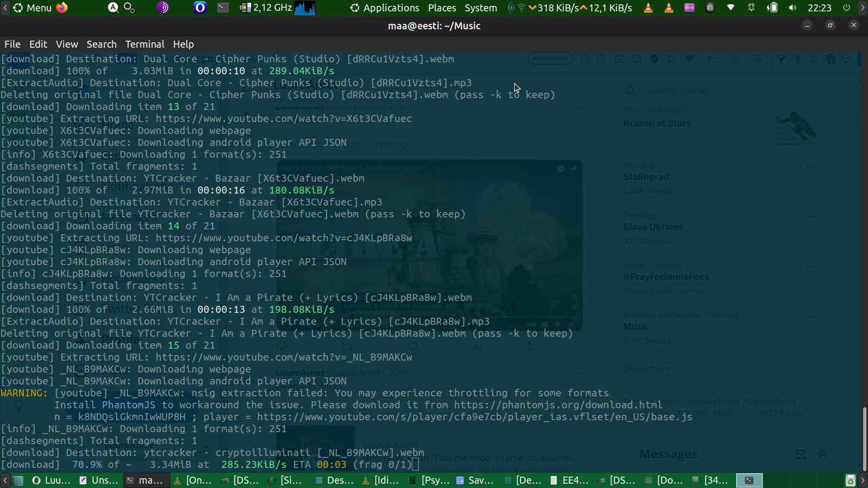Open the Terminal menu in the menu bar
Viewport: 868px width, 488px height.
tap(145, 44)
